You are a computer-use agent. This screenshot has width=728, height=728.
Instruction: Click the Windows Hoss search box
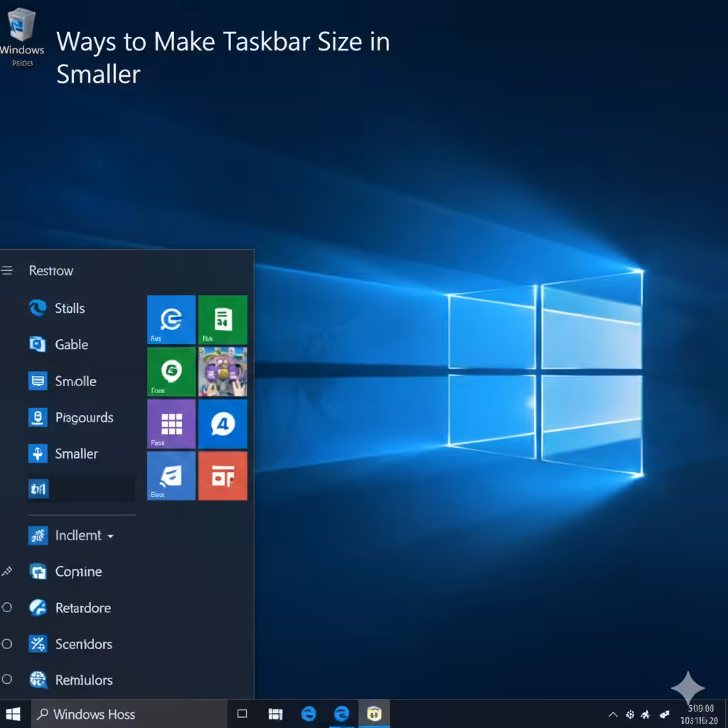click(x=129, y=714)
